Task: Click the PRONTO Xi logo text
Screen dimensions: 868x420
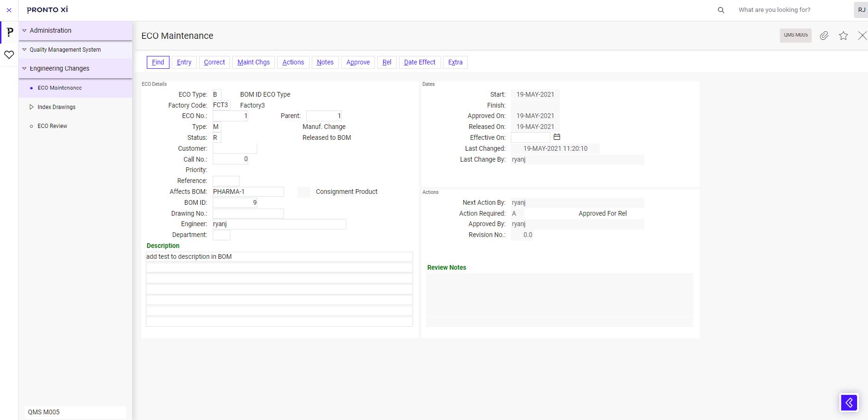Action: coord(47,10)
